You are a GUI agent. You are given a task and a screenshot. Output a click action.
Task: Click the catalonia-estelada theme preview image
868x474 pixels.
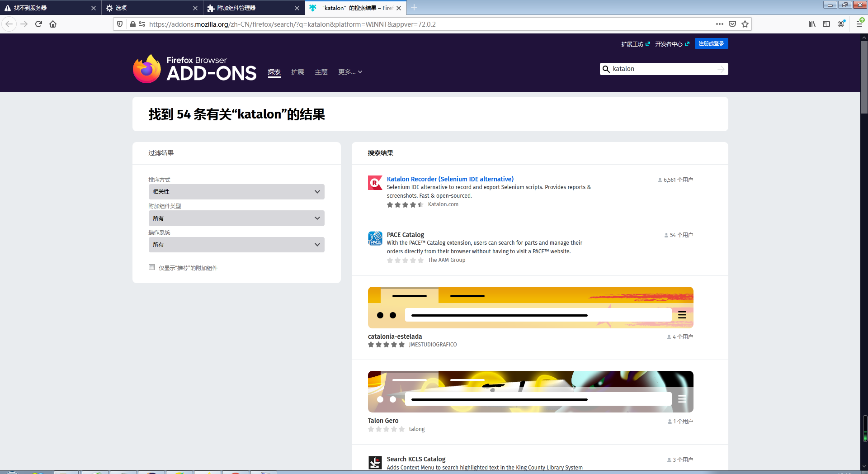click(531, 308)
